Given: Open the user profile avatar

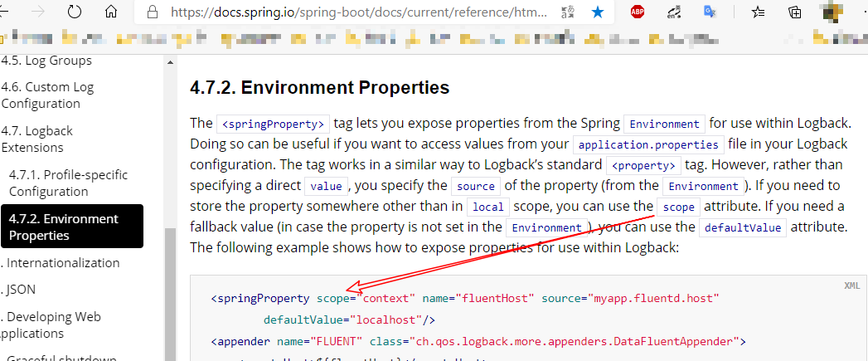Looking at the screenshot, I should (832, 12).
